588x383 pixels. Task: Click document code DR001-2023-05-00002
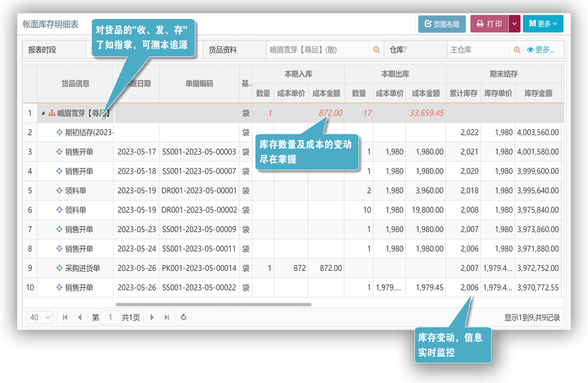(199, 209)
